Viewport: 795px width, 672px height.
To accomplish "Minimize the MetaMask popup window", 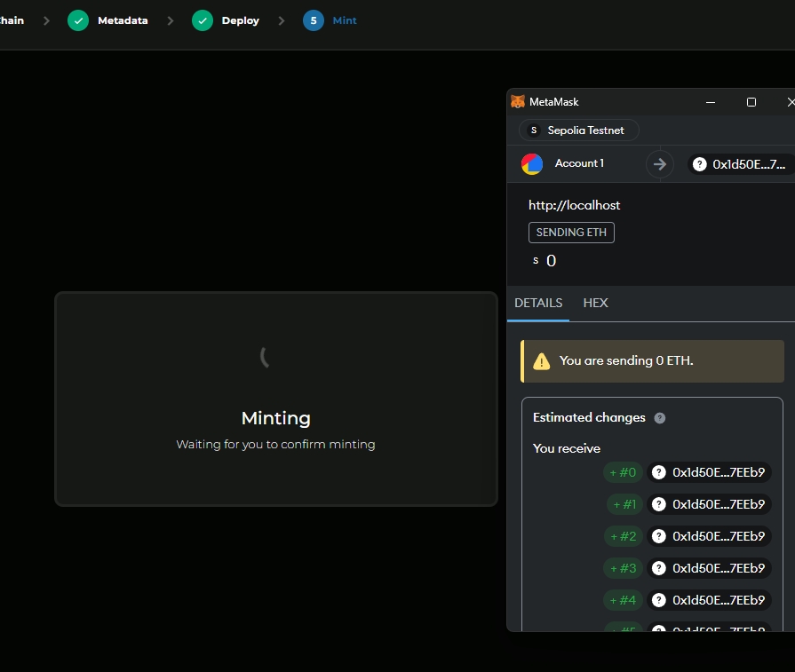I will [711, 102].
